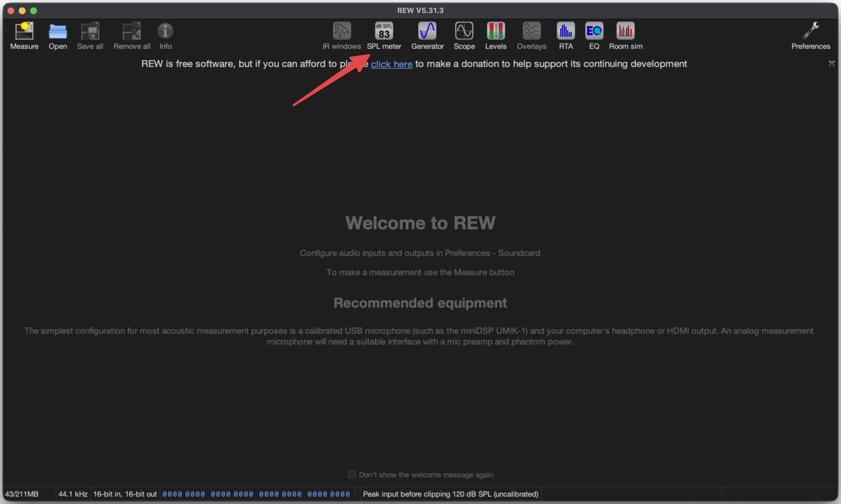The image size is (841, 504).
Task: Open the IR windows settings
Action: pos(342,36)
